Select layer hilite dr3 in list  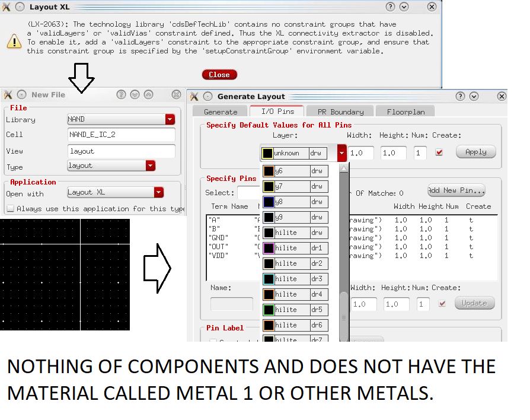coord(295,279)
